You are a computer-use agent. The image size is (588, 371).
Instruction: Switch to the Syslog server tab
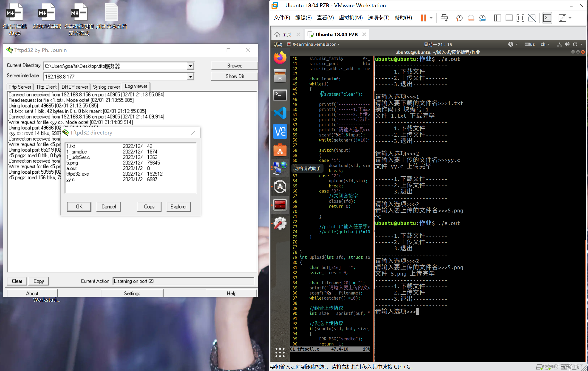click(x=106, y=87)
